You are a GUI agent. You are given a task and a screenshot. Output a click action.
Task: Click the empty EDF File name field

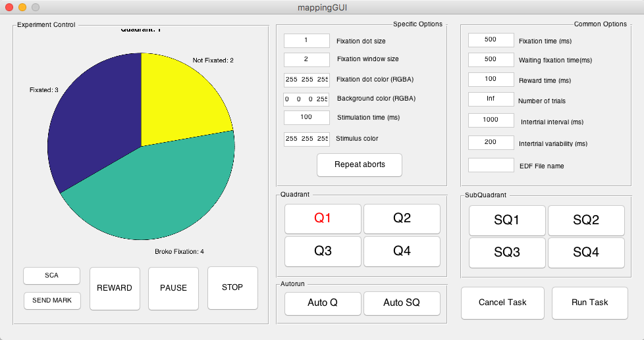click(x=491, y=165)
